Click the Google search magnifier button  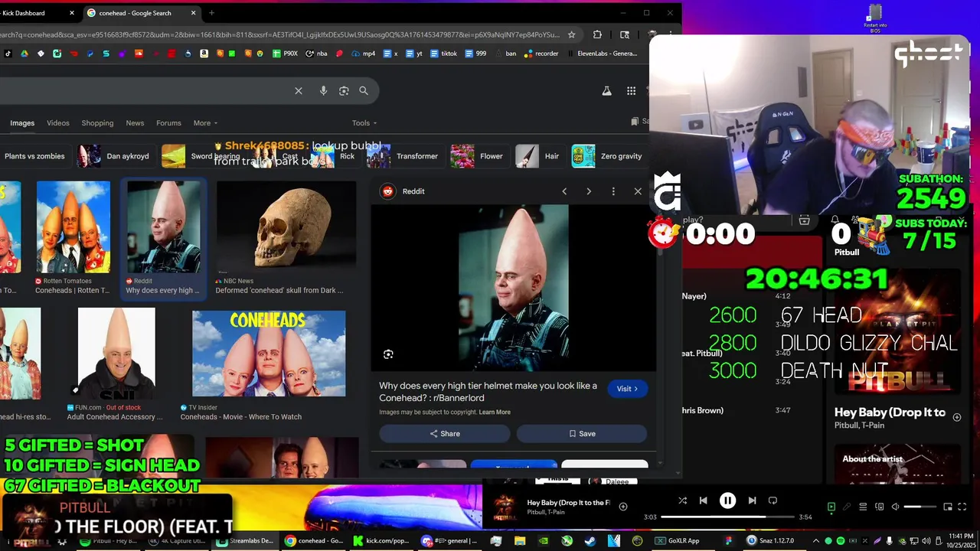(364, 91)
